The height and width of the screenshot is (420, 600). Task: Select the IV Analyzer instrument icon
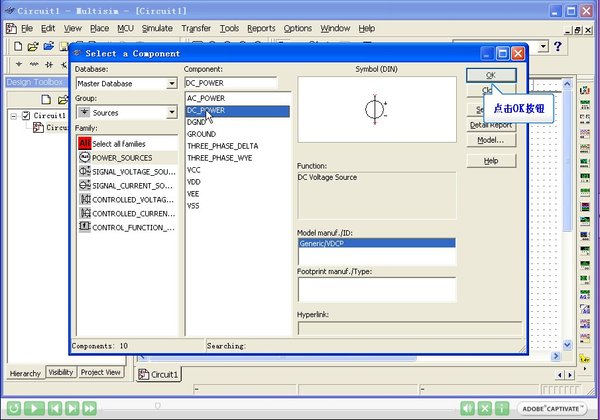pyautogui.click(x=585, y=235)
